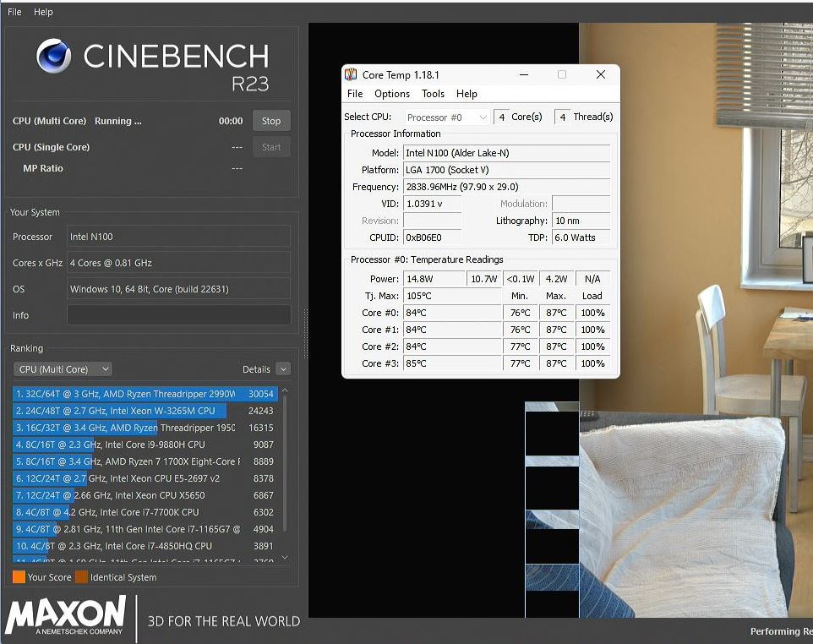Select ranking row 3 with score 16315
The width and height of the screenshot is (813, 644).
point(145,428)
